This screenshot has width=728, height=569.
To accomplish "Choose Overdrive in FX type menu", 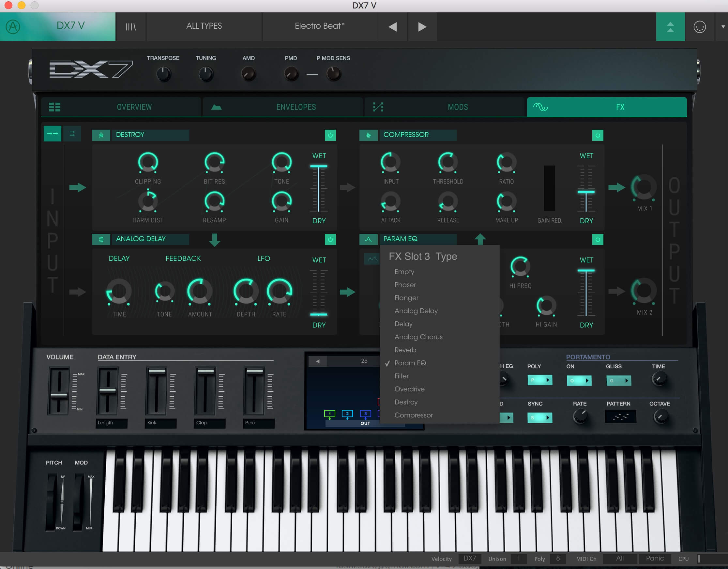I will (439, 389).
